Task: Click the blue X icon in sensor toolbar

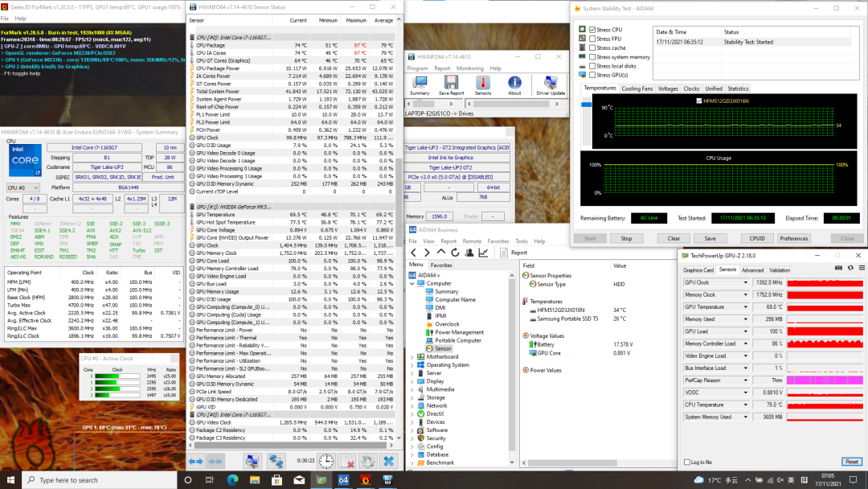Action: 389,461
